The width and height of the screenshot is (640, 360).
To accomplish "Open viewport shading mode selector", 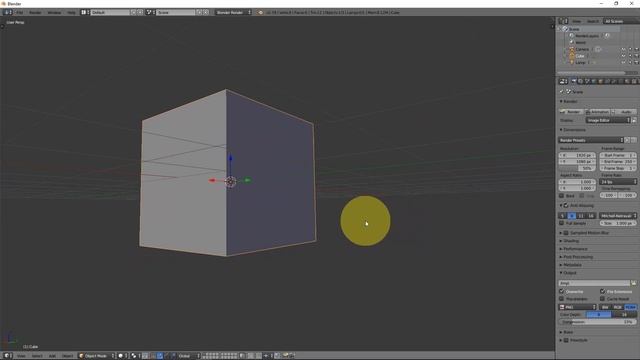I will pyautogui.click(x=122, y=356).
